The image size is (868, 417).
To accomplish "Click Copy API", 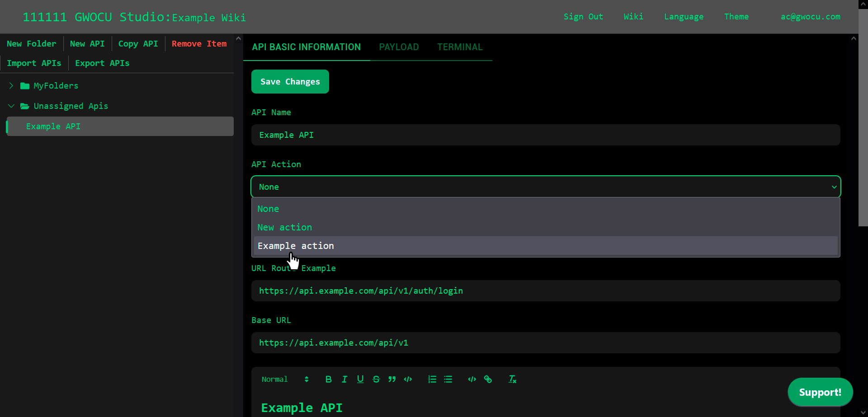I will click(x=138, y=44).
